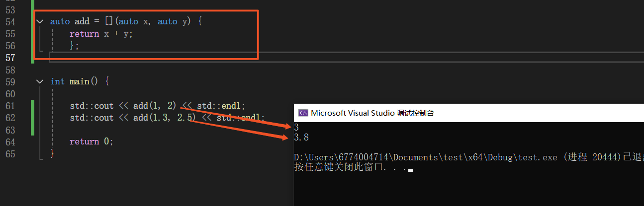The height and width of the screenshot is (206, 644).
Task: Click line number 54 in the gutter
Action: point(9,22)
